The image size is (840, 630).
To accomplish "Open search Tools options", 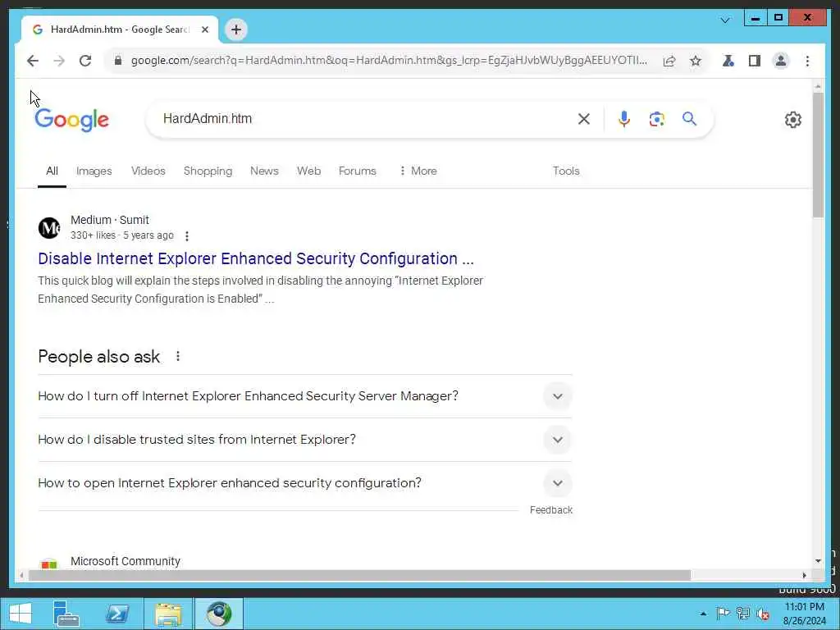I will point(566,171).
